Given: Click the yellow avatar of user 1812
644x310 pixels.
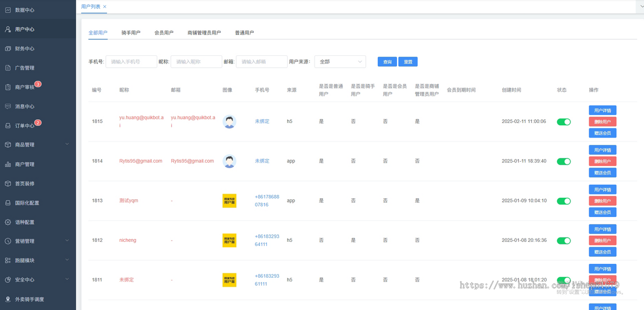Looking at the screenshot, I should tap(229, 241).
